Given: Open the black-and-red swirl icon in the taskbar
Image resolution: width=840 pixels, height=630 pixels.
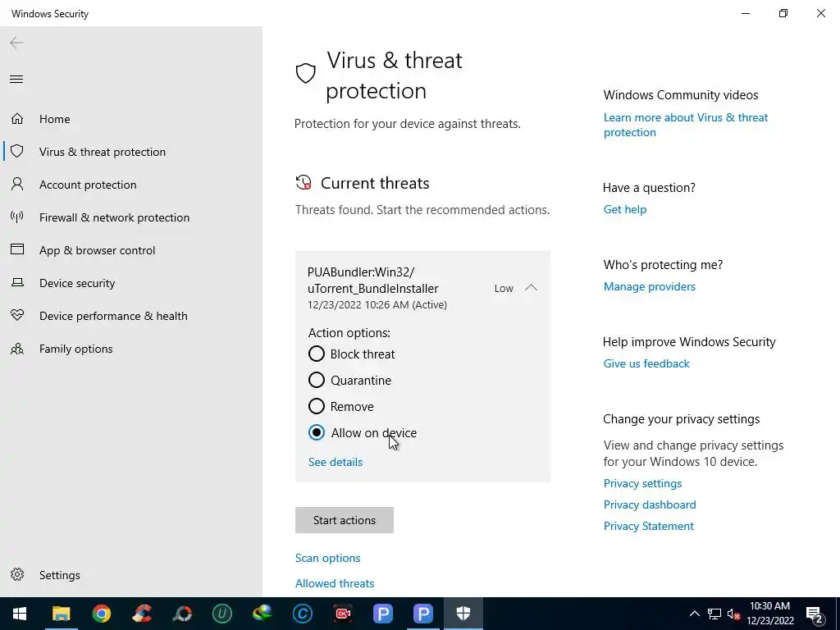Looking at the screenshot, I should tap(181, 614).
